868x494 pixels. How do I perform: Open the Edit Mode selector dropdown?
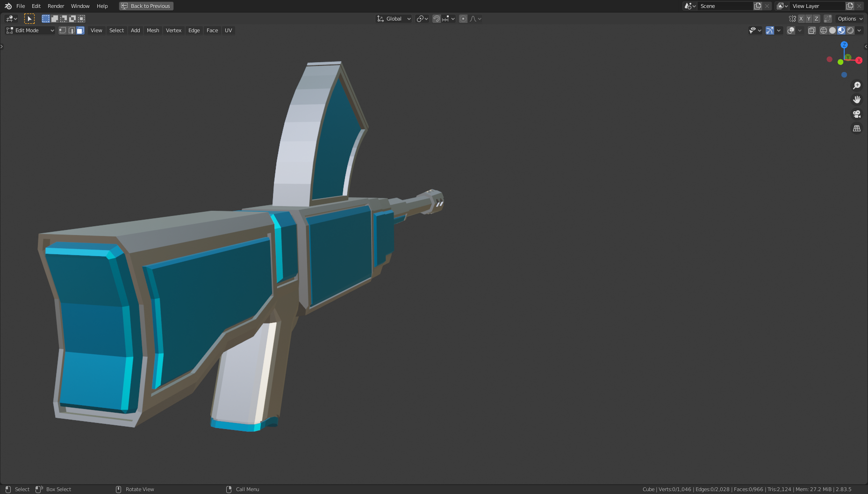pos(29,30)
